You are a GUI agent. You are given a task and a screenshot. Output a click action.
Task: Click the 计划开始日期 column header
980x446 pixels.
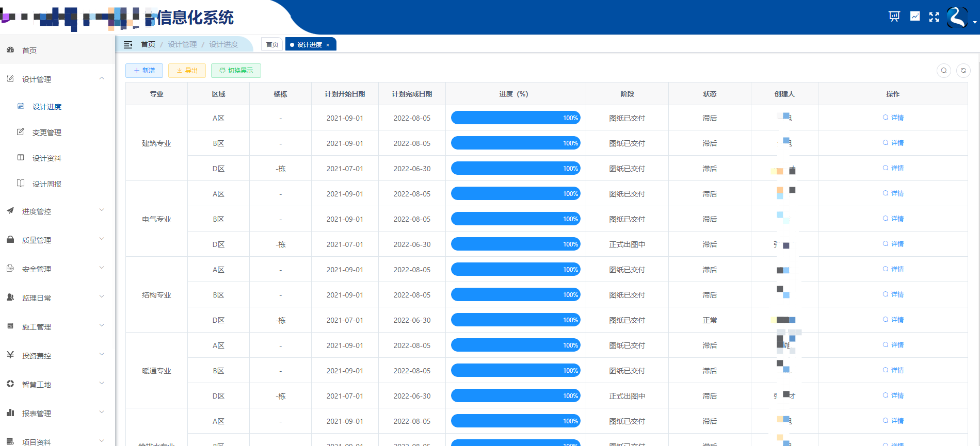tap(345, 94)
